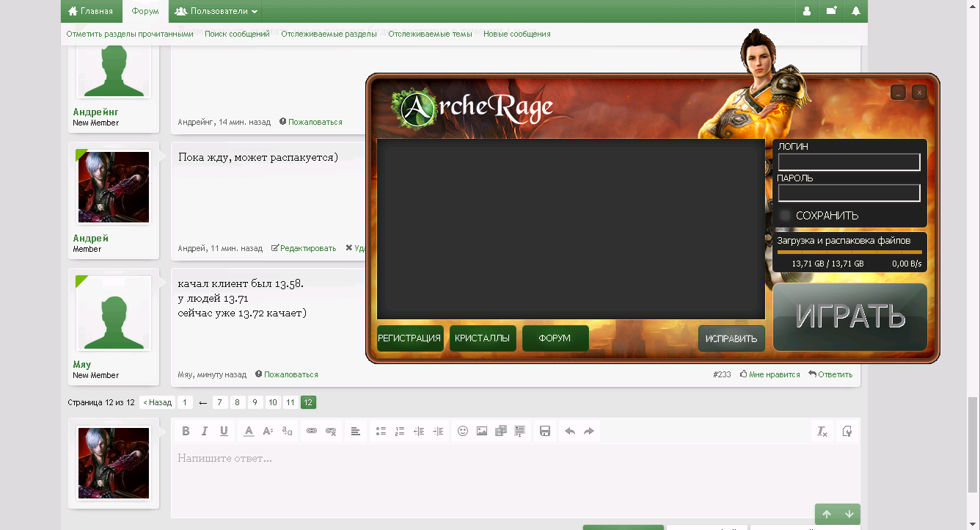Image resolution: width=980 pixels, height=530 pixels.
Task: Focus the ЛОГИН input field
Action: coord(849,162)
